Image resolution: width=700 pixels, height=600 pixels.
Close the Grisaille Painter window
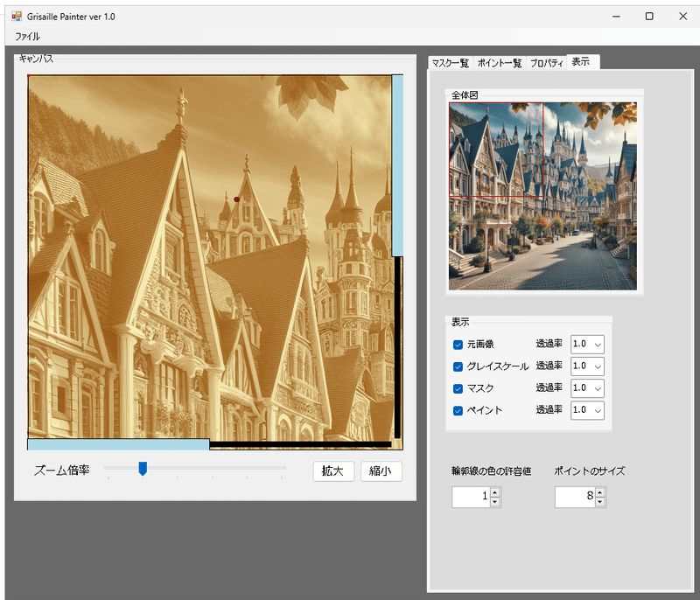[683, 17]
